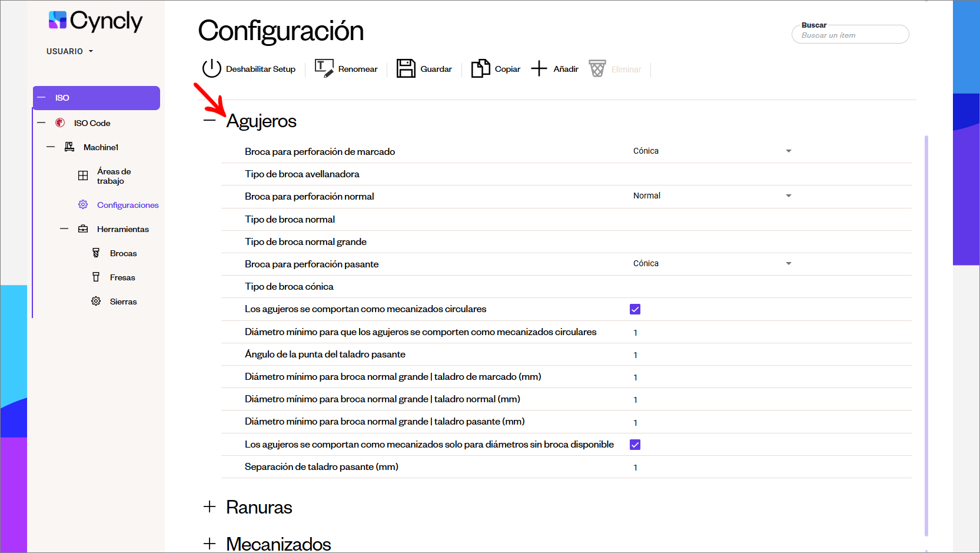Click the Configuraciones gear icon
Viewport: 980px width, 553px height.
click(83, 204)
